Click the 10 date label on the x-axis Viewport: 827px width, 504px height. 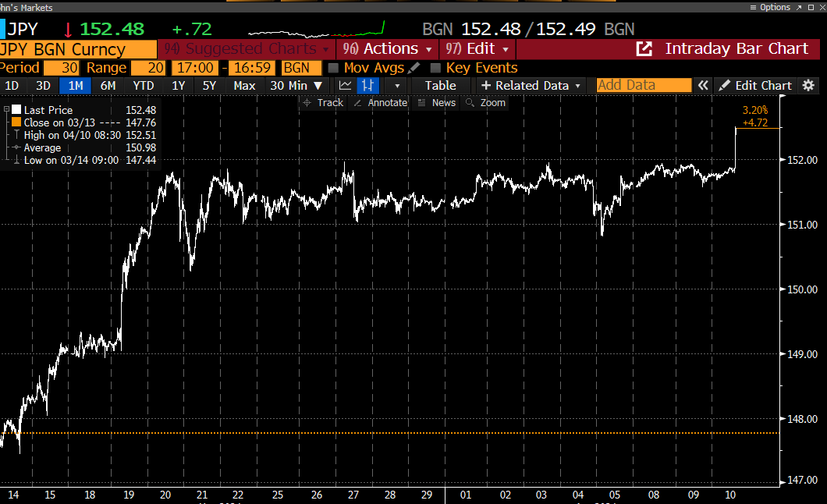pos(730,495)
